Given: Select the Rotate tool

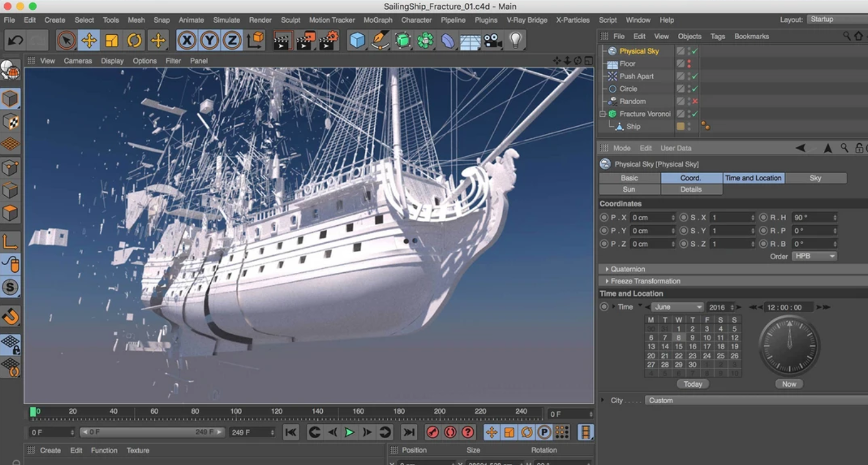Looking at the screenshot, I should (x=134, y=41).
